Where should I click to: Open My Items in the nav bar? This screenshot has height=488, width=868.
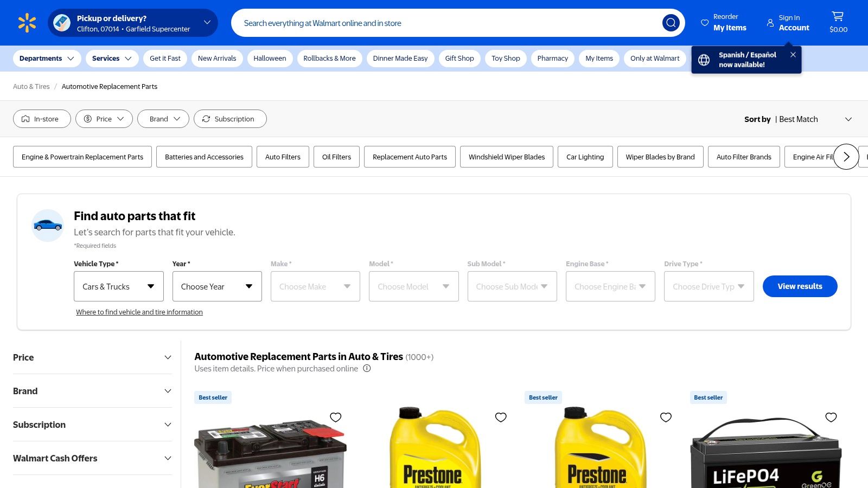tap(599, 59)
